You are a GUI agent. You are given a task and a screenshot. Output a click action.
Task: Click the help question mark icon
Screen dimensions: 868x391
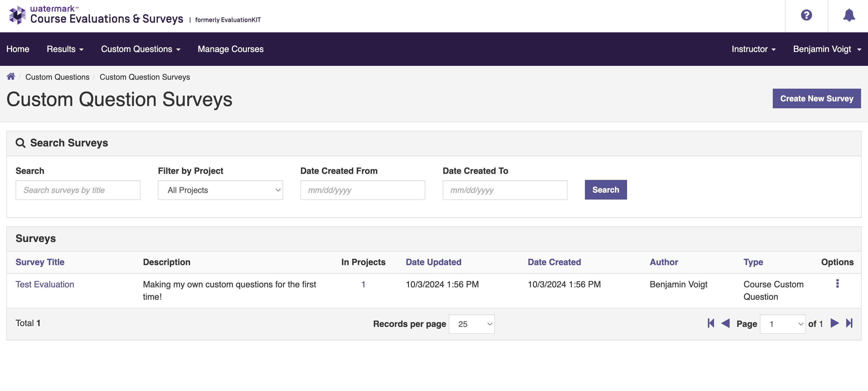coord(806,16)
